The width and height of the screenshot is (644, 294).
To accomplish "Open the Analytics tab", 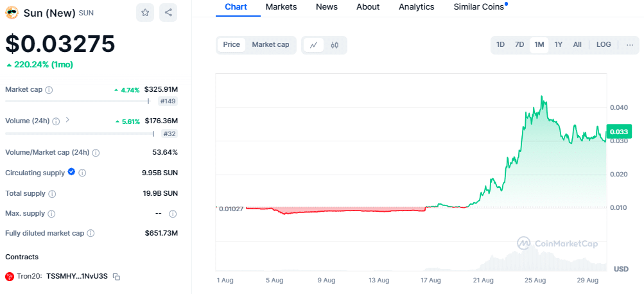I will point(417,7).
